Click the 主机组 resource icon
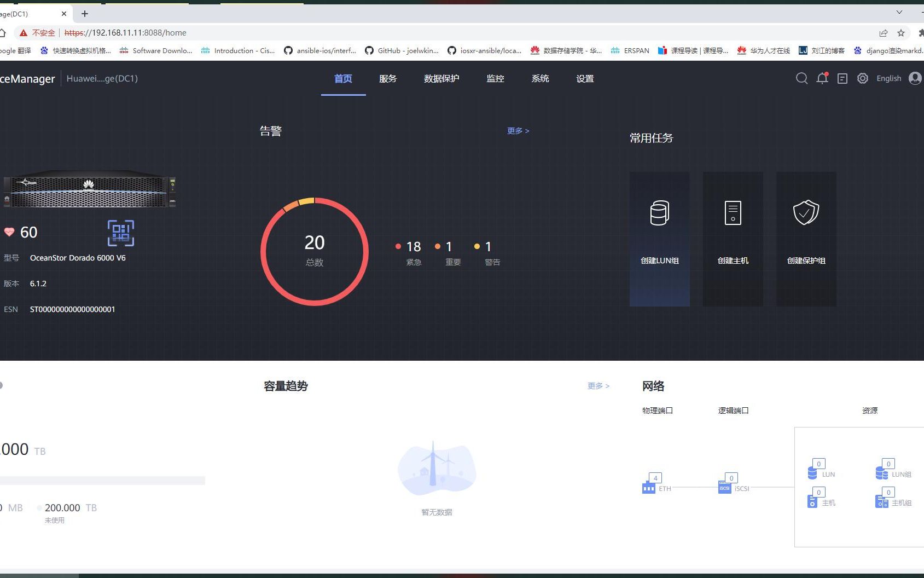The image size is (924, 578). [x=881, y=500]
